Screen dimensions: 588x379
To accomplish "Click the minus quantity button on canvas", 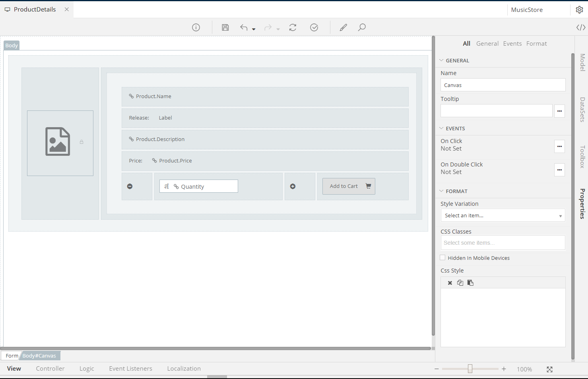I will pyautogui.click(x=130, y=186).
